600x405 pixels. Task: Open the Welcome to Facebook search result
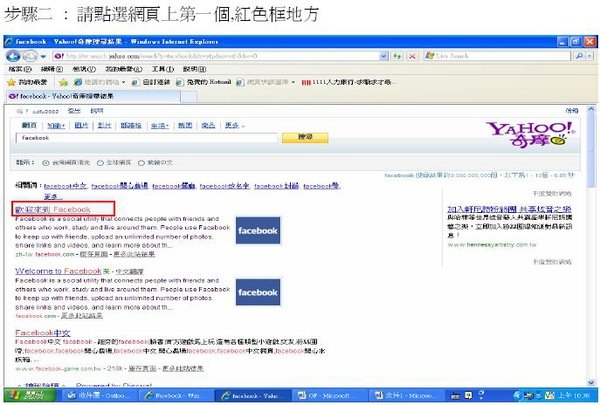click(x=58, y=271)
